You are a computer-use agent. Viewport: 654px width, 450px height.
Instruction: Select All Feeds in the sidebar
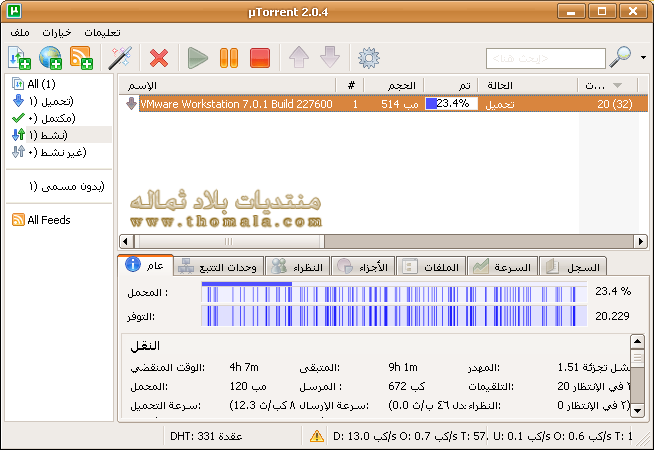pos(49,220)
